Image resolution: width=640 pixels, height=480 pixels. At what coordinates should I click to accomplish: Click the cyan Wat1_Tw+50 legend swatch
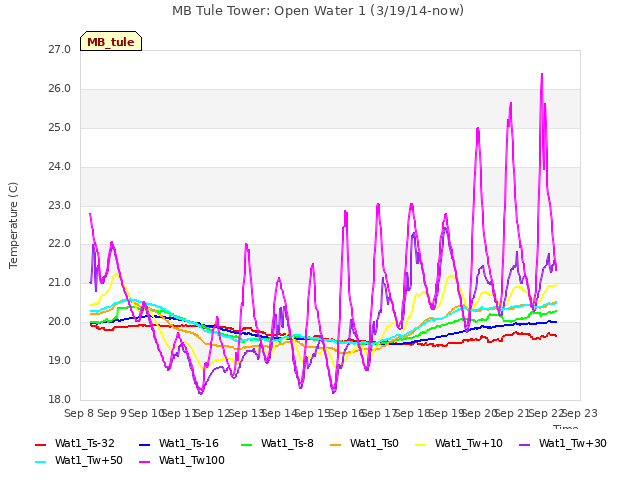click(x=41, y=461)
